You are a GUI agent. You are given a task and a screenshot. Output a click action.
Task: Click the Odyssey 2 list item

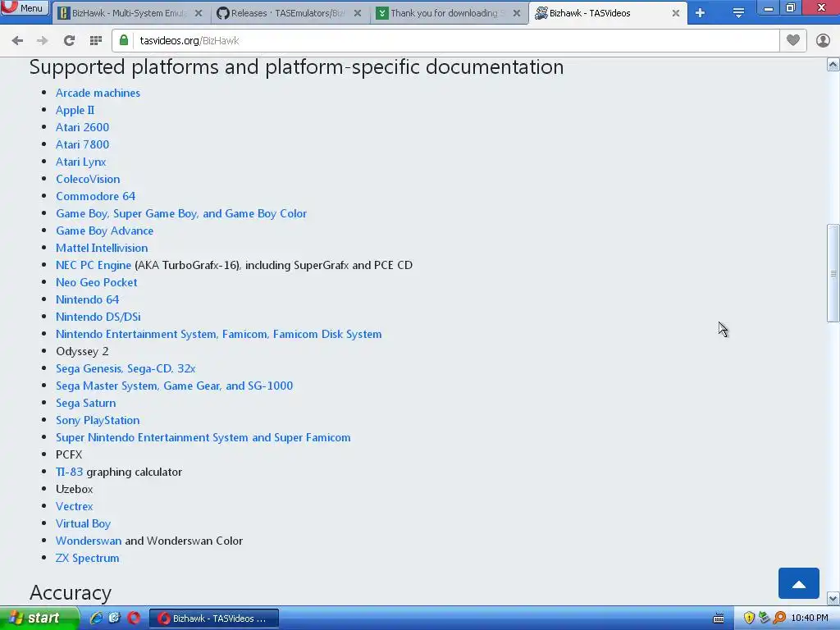click(82, 351)
